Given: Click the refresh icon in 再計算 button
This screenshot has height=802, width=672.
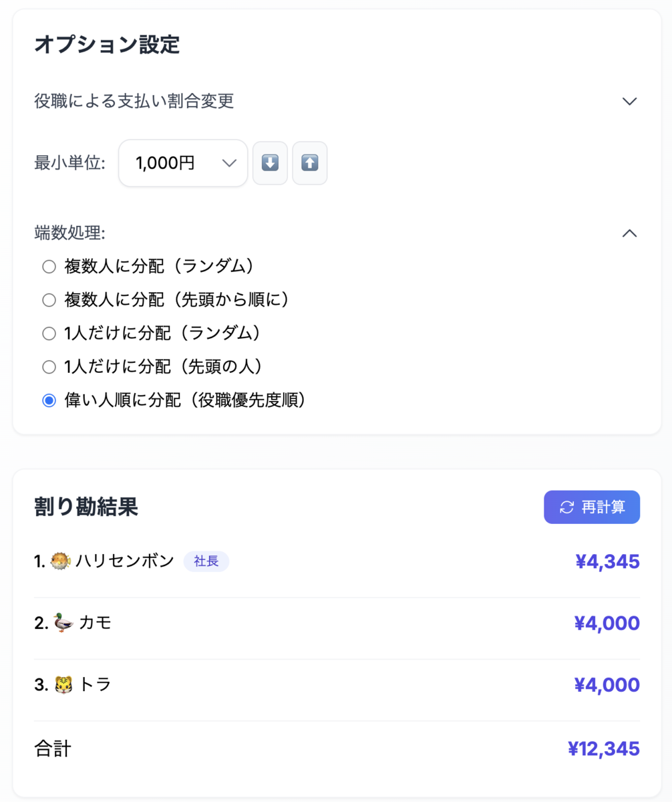Looking at the screenshot, I should click(x=566, y=507).
